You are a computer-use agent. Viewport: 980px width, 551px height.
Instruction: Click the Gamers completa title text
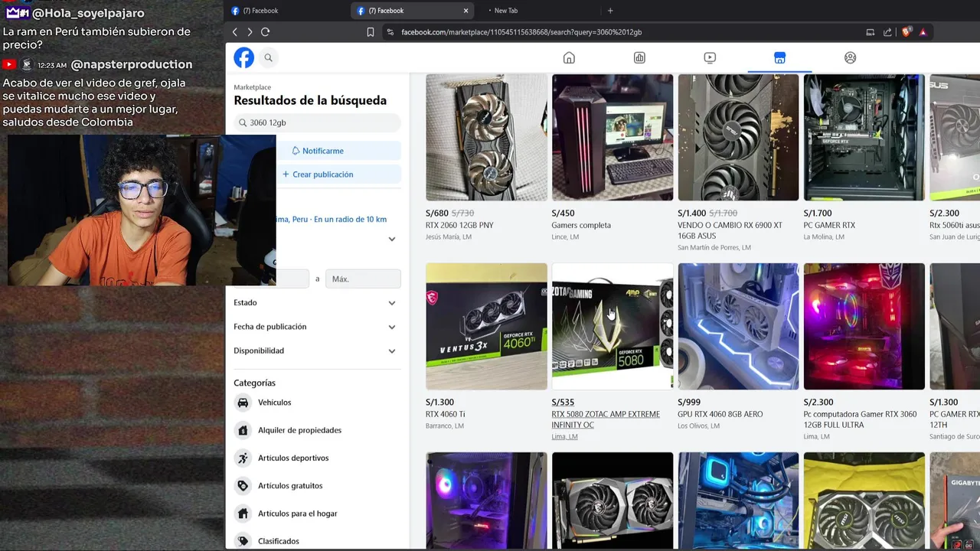(x=581, y=226)
